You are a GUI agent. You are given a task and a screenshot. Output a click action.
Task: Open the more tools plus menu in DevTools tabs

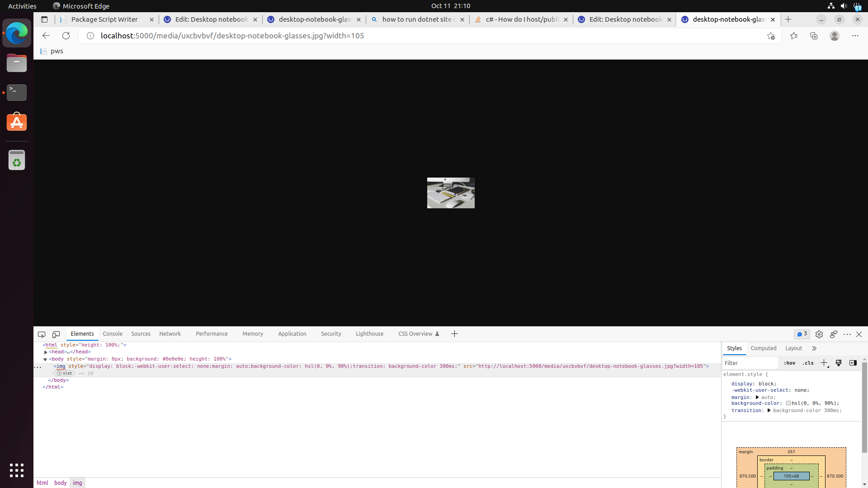454,333
